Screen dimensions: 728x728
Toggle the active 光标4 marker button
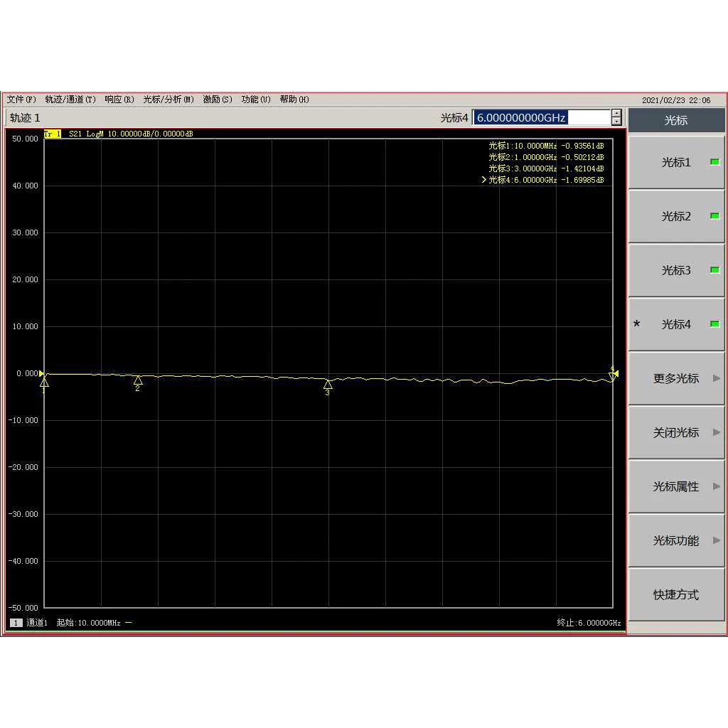676,324
